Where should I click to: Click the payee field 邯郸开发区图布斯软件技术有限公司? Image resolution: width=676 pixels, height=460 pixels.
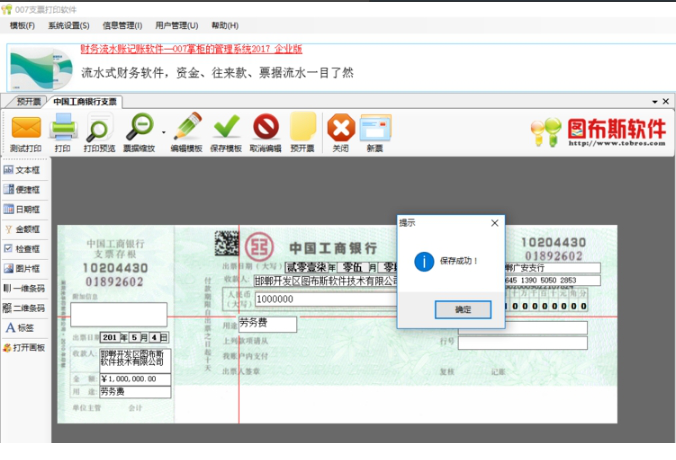[325, 281]
